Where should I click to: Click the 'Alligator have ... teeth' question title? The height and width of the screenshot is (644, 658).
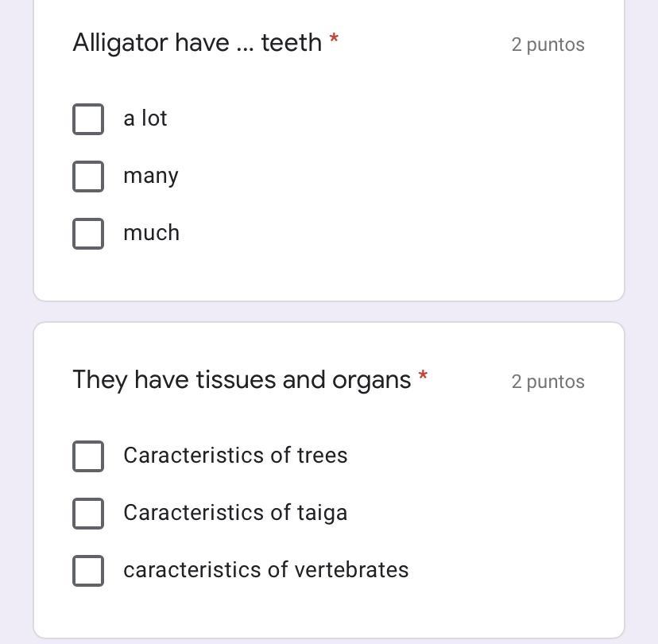(197, 42)
